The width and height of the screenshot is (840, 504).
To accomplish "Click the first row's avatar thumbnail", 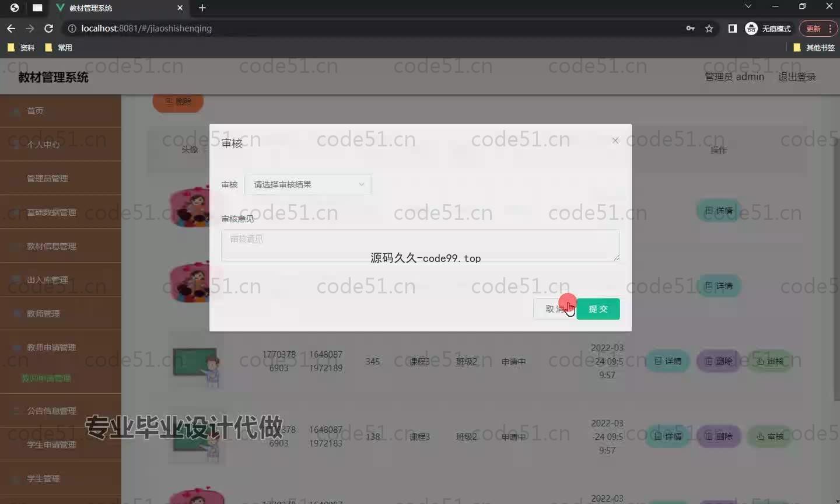I will (x=190, y=206).
